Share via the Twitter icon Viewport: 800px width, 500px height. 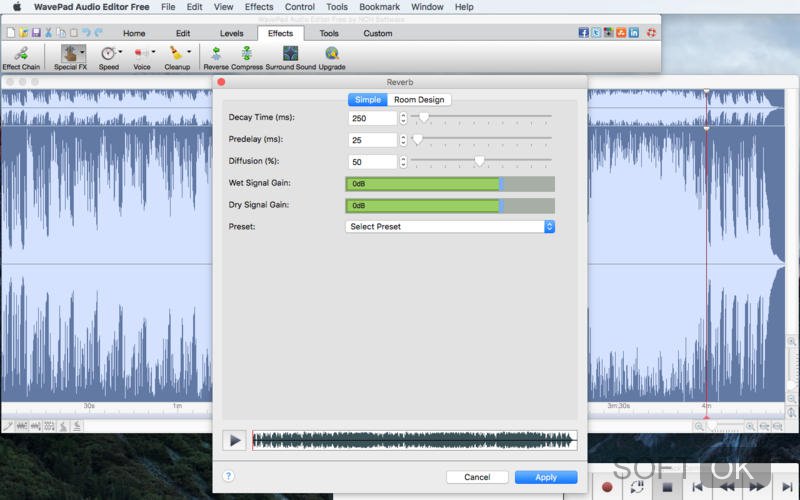(596, 33)
